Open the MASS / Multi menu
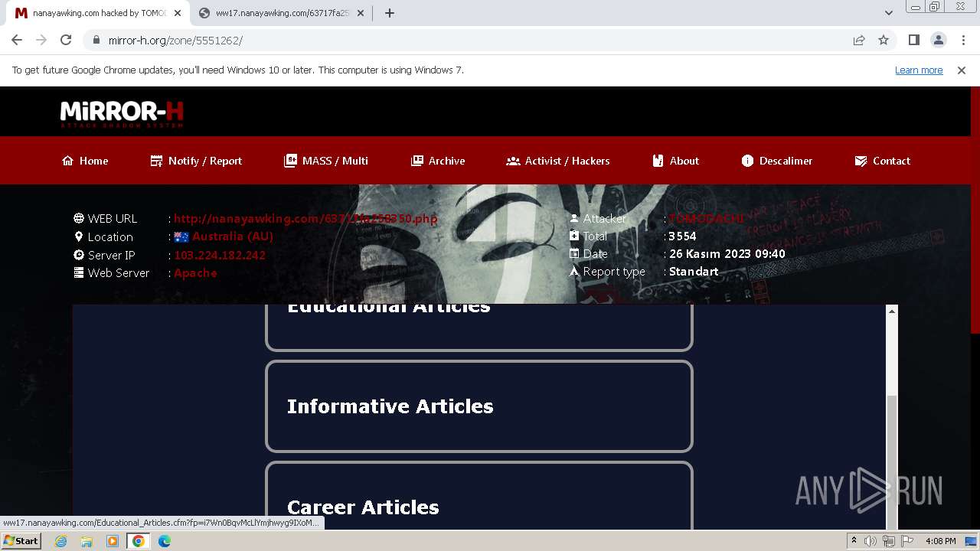This screenshot has height=551, width=980. point(326,161)
